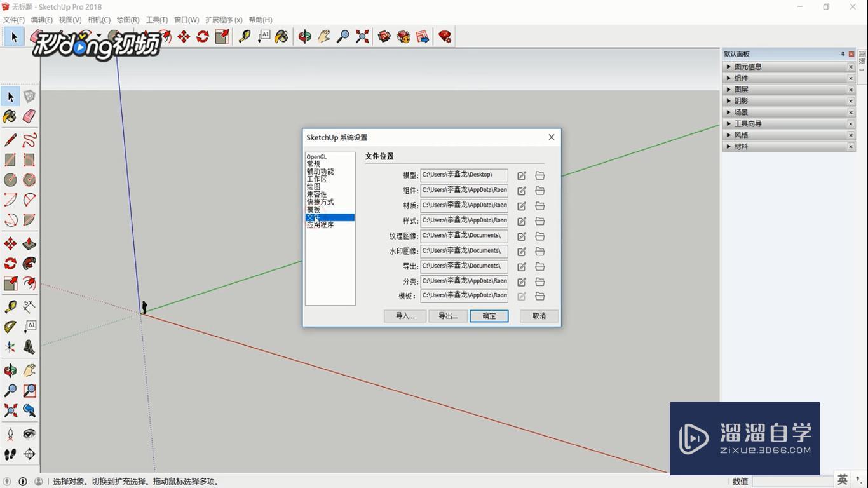The height and width of the screenshot is (488, 868).
Task: Expand the 图层 panel
Action: click(729, 90)
